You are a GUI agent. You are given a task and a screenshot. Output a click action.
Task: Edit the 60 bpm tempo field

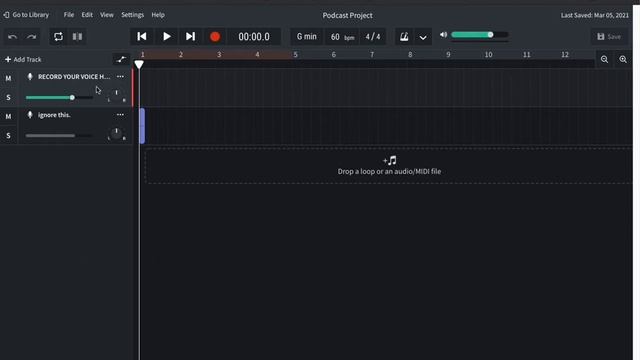click(342, 37)
